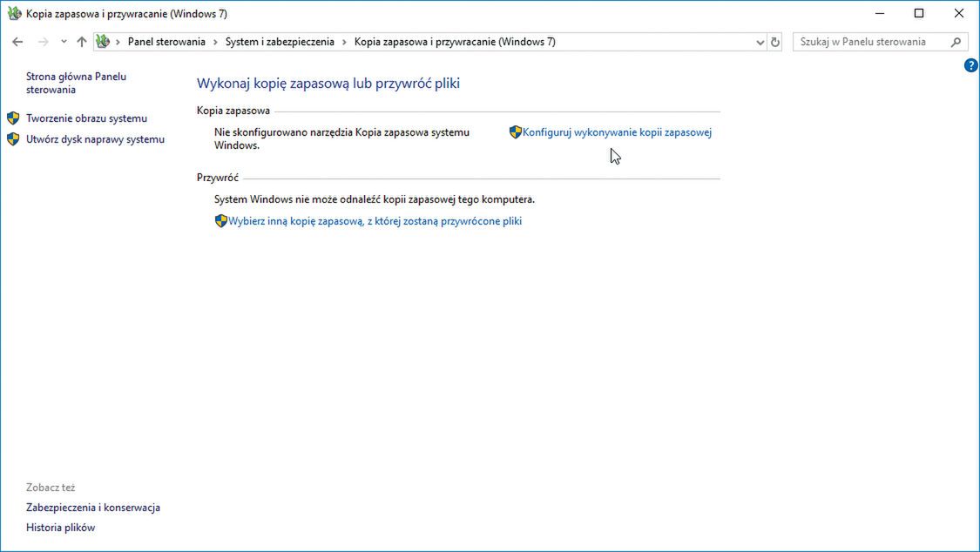980x552 pixels.
Task: Open the System i zabezpieczenia breadcrumb
Action: click(x=280, y=42)
